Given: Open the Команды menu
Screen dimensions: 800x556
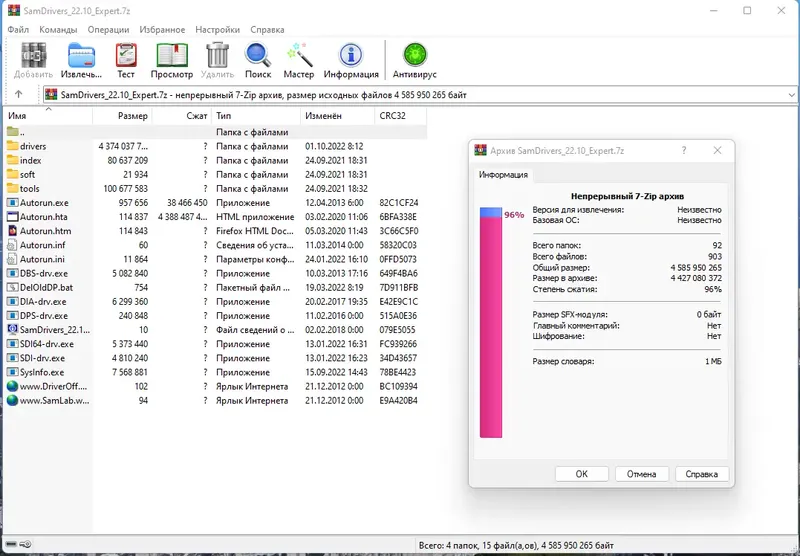Looking at the screenshot, I should [x=58, y=30].
